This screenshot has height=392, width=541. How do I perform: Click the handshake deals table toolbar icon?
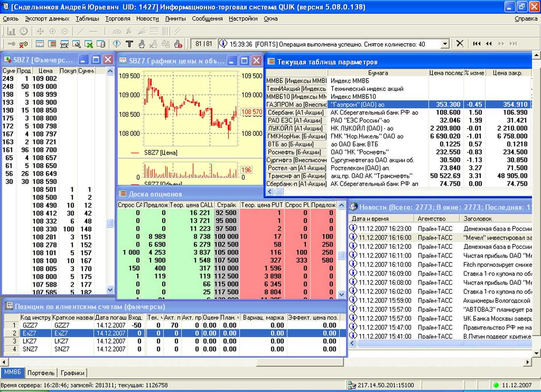64,44
